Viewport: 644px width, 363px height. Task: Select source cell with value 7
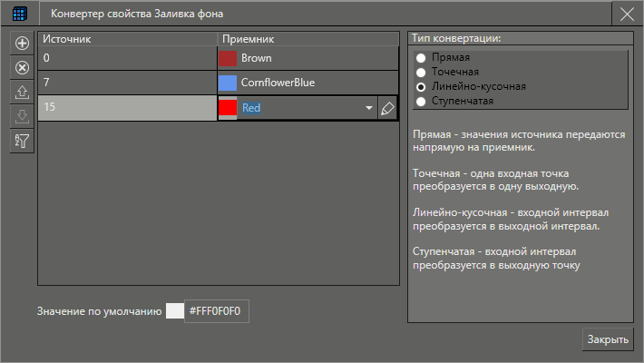click(127, 83)
